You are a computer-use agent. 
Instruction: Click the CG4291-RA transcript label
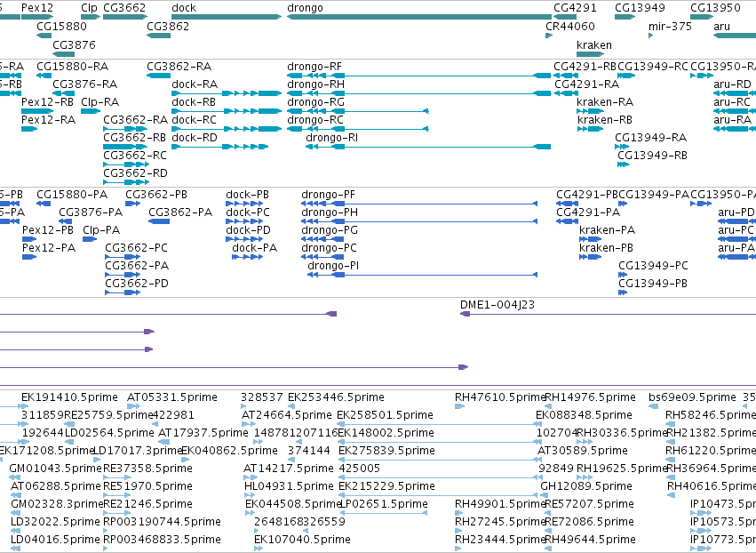click(587, 84)
